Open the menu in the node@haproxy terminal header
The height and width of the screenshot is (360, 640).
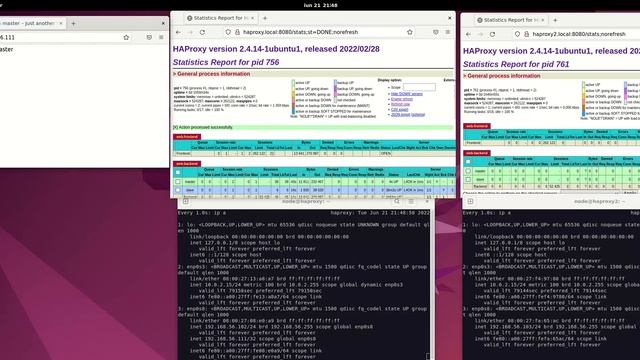[411, 201]
